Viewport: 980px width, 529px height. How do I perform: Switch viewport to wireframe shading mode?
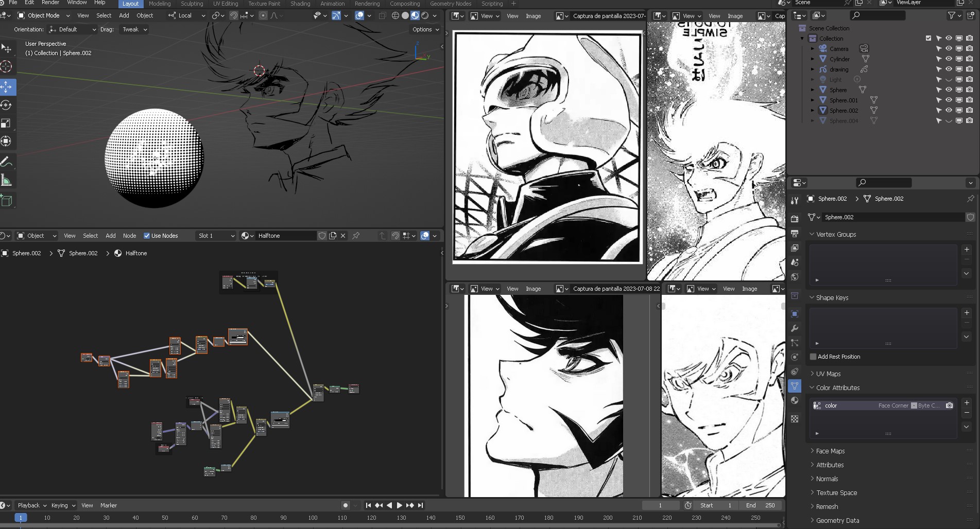point(396,15)
